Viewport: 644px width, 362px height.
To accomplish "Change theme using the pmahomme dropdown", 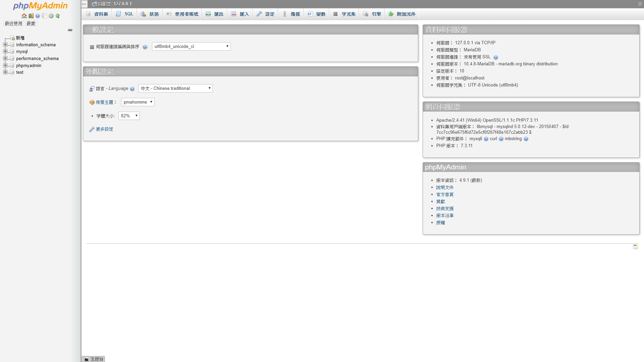I will (x=138, y=102).
